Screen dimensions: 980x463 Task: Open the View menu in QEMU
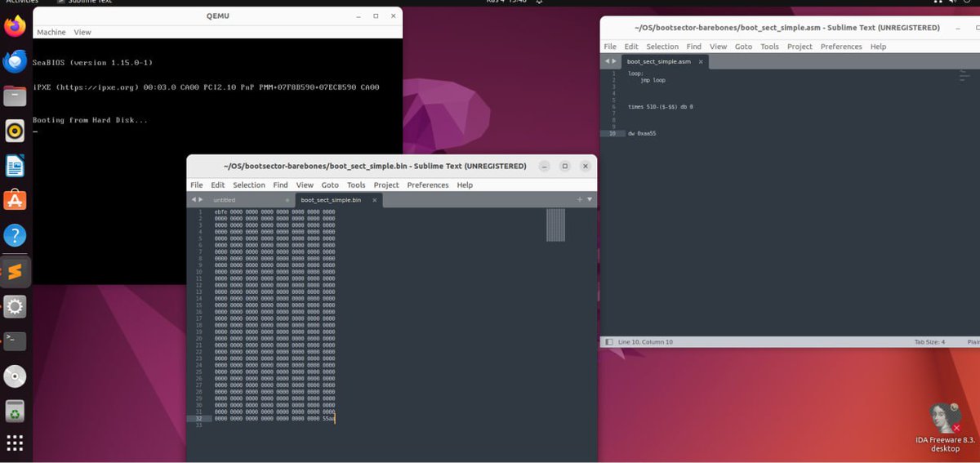pos(82,32)
